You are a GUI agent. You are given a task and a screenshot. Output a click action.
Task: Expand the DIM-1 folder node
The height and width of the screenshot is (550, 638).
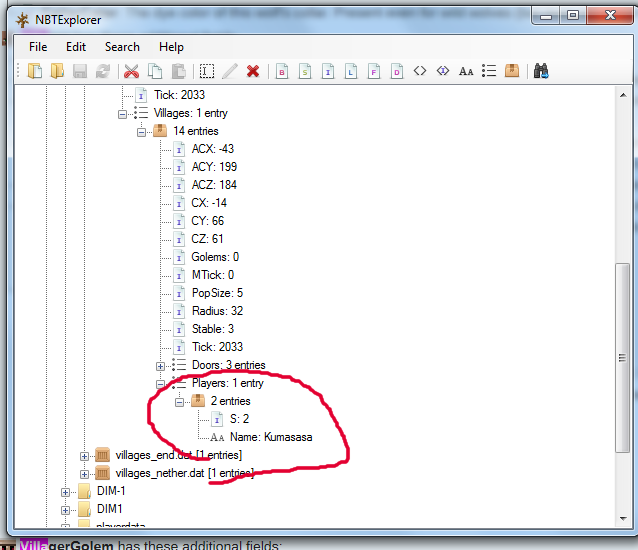coord(66,491)
